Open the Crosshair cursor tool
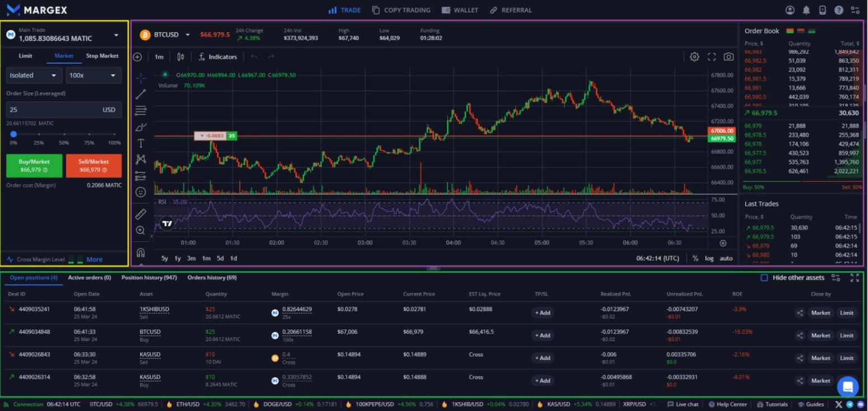Image resolution: width=868 pixels, height=411 pixels. click(x=140, y=78)
